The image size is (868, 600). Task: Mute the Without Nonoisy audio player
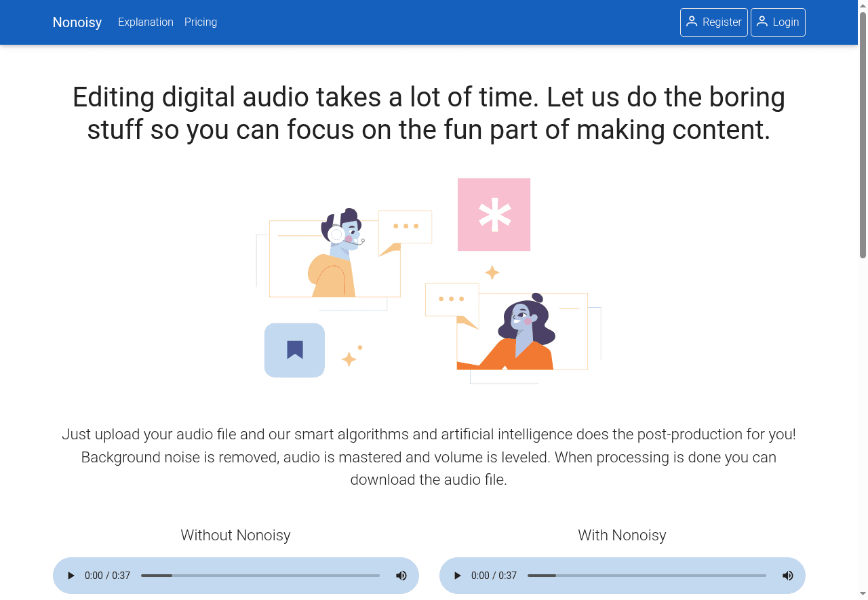point(401,576)
